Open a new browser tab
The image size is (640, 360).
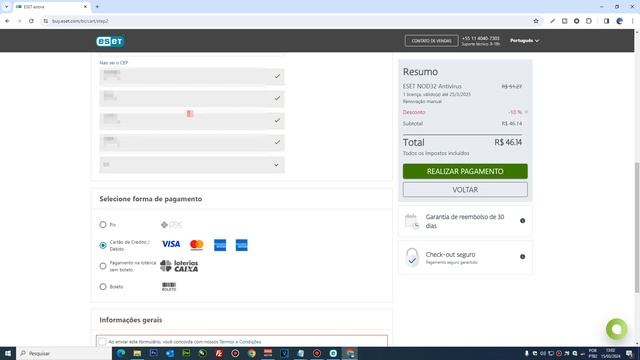pyautogui.click(x=97, y=7)
